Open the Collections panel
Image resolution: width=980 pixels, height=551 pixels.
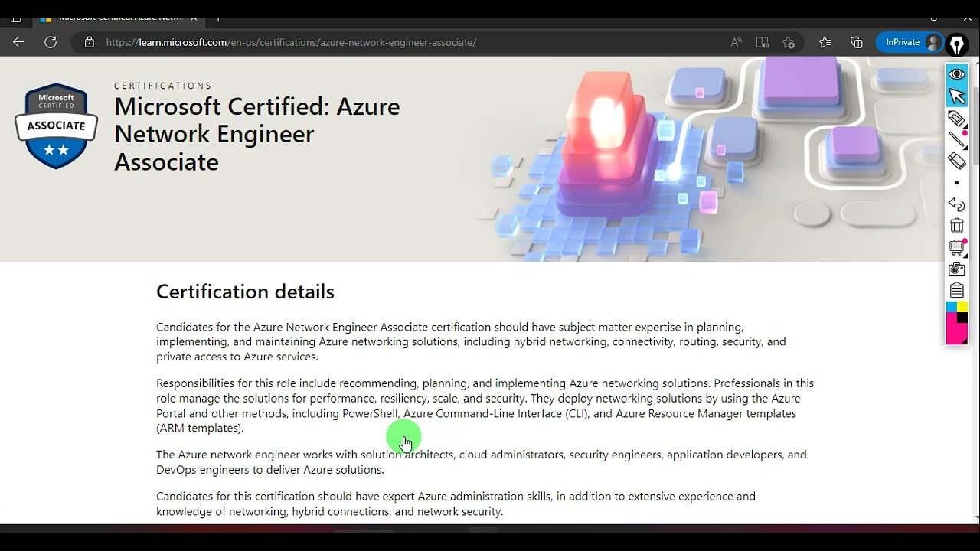pos(857,42)
